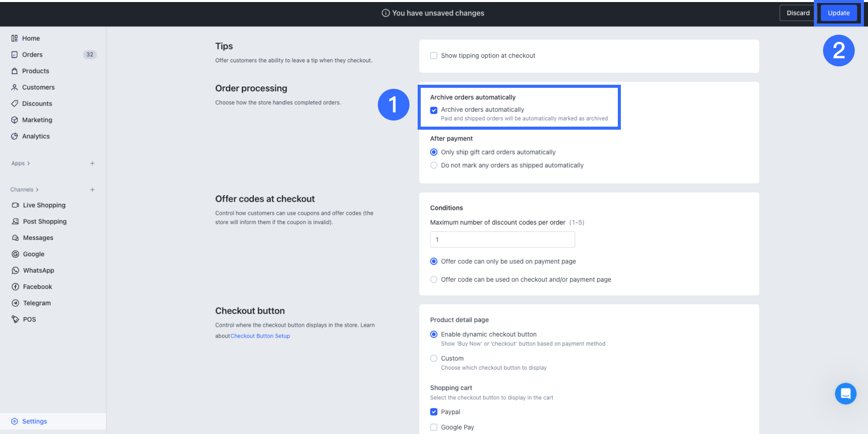Add a new channel with plus icon
The image size is (868, 434).
[92, 189]
